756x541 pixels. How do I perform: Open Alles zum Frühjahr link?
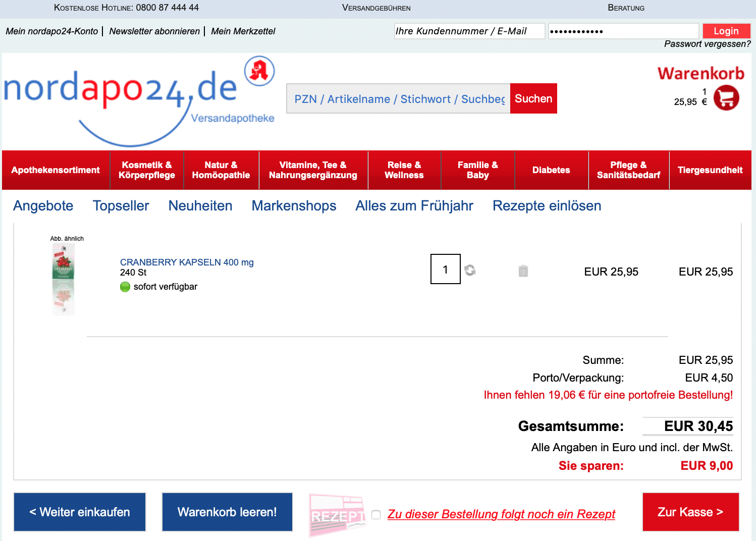pyautogui.click(x=414, y=206)
